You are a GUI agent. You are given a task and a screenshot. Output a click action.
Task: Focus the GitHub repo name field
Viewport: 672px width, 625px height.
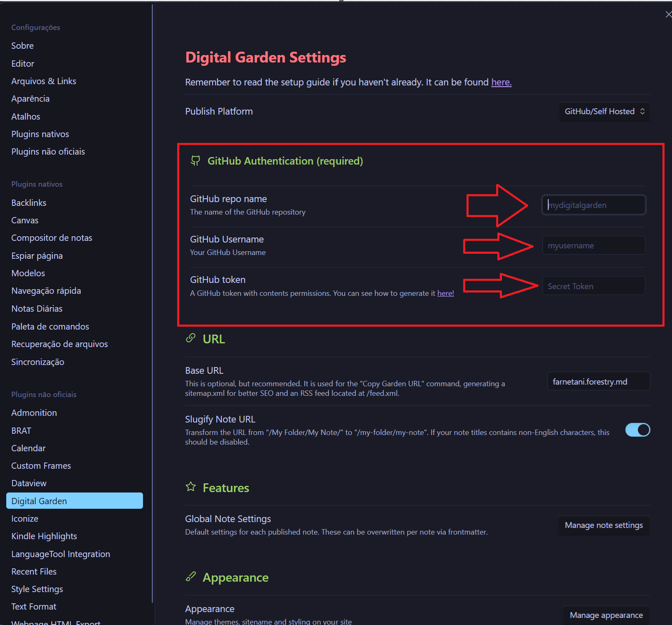pyautogui.click(x=593, y=205)
